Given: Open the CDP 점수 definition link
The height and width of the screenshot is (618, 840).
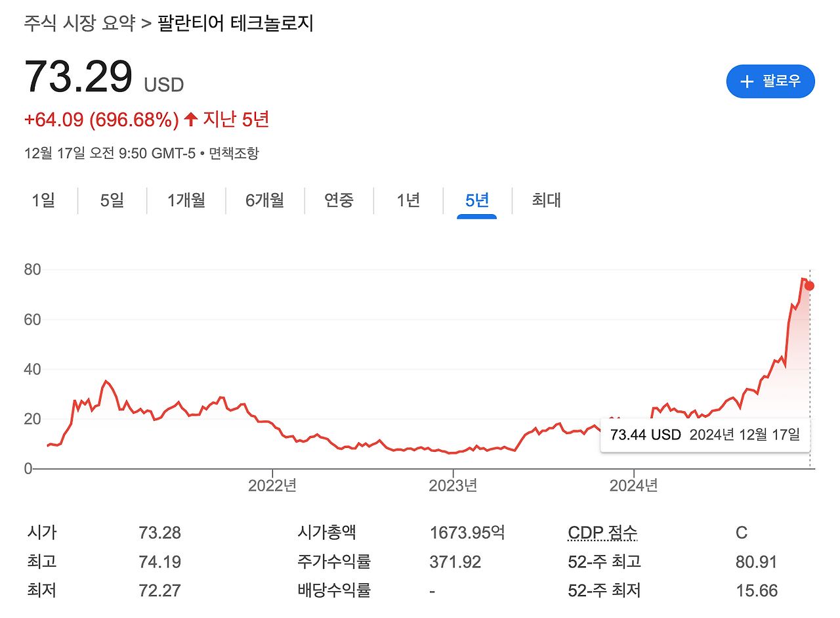Looking at the screenshot, I should [x=602, y=533].
